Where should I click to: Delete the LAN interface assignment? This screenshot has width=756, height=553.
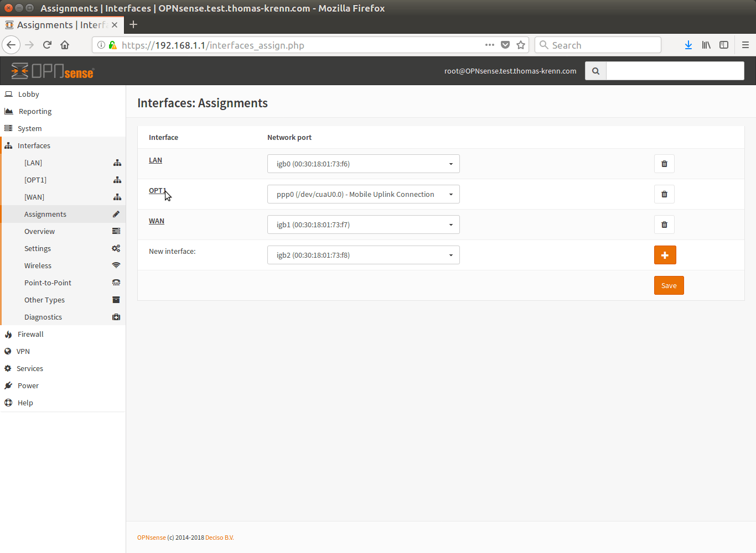(664, 164)
